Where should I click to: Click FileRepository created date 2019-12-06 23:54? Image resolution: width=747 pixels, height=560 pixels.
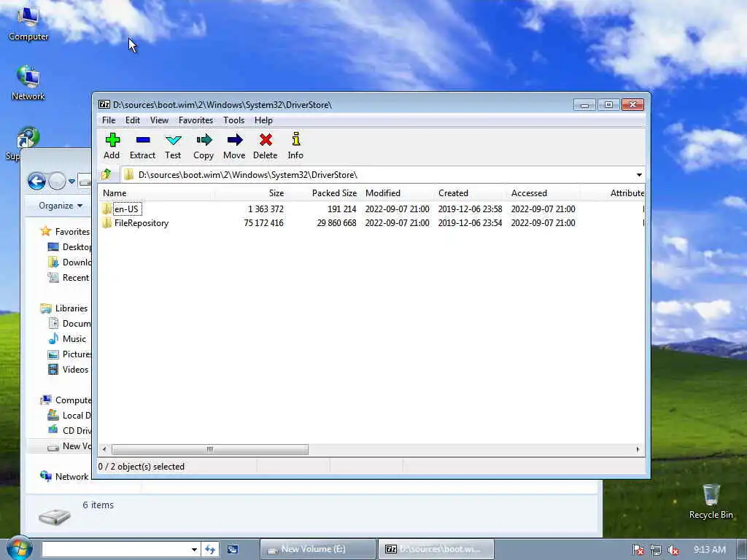(471, 223)
